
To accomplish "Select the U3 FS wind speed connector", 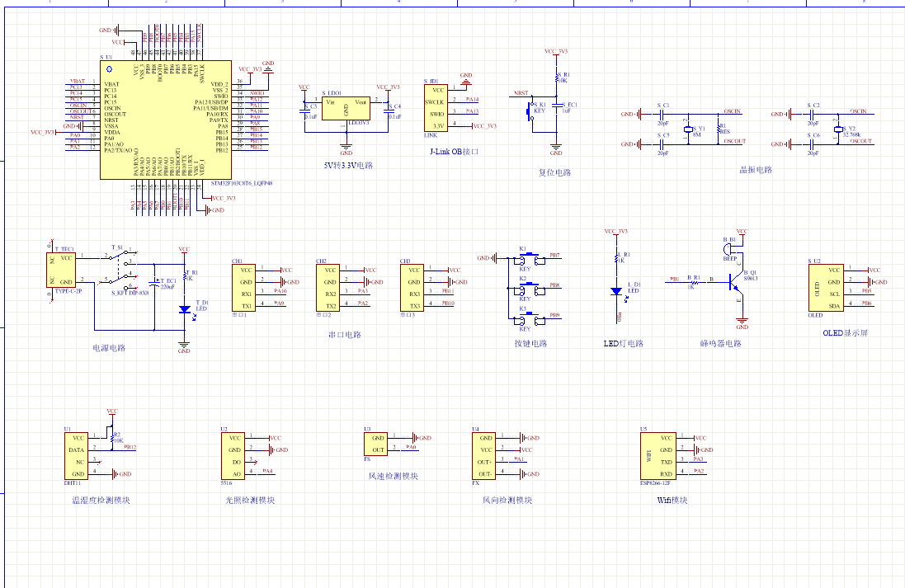I will [x=375, y=444].
